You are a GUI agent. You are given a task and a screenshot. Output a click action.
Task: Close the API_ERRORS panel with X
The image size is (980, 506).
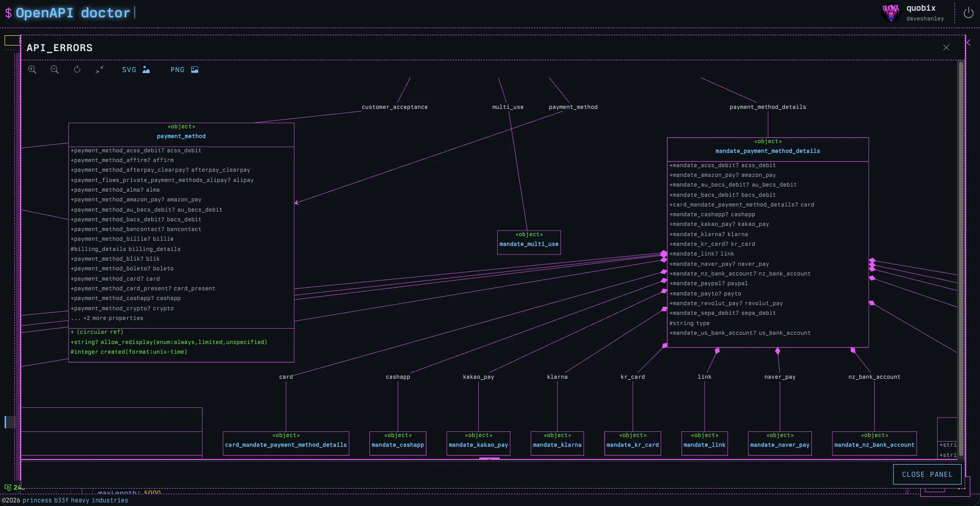946,48
